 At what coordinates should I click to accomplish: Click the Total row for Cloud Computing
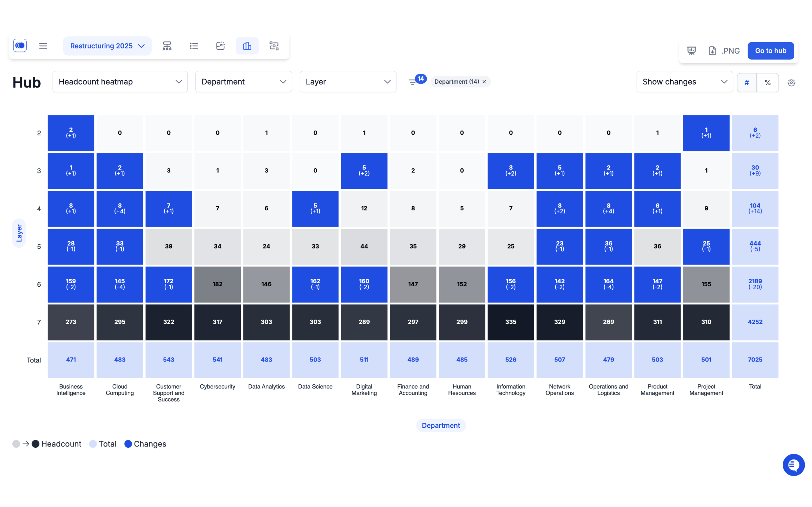tap(120, 359)
